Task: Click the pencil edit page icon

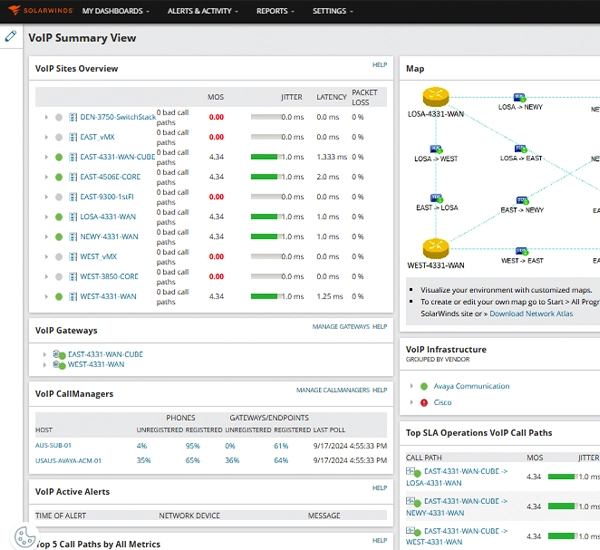Action: 11,36
